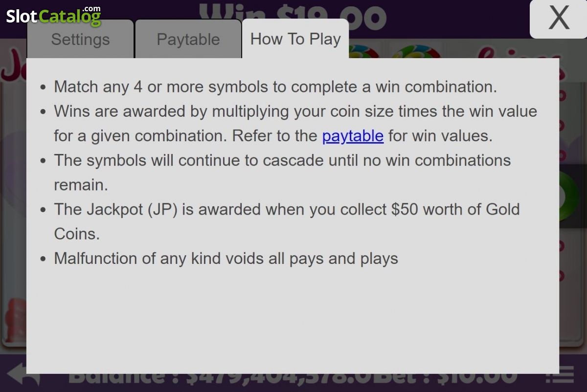Viewport: 587px width, 392px height.
Task: Click the rightmost swirl lollipop symbol
Action: (x=417, y=51)
